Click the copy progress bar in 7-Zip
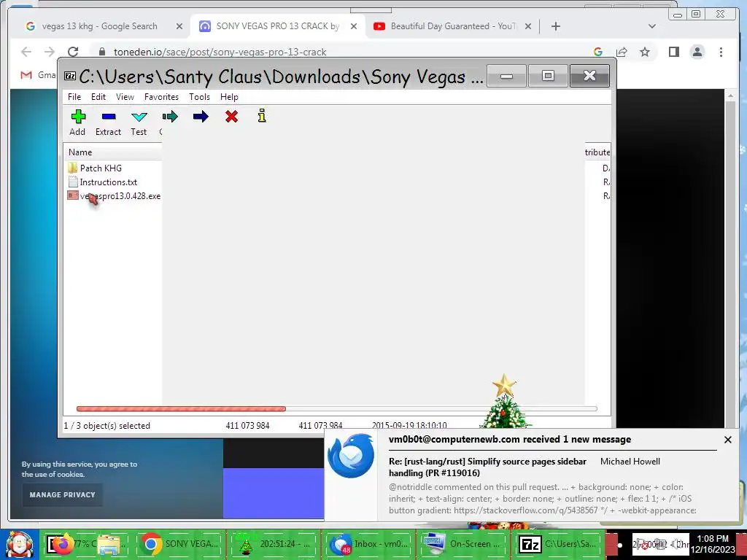Image resolution: width=747 pixels, height=560 pixels. [x=336, y=408]
